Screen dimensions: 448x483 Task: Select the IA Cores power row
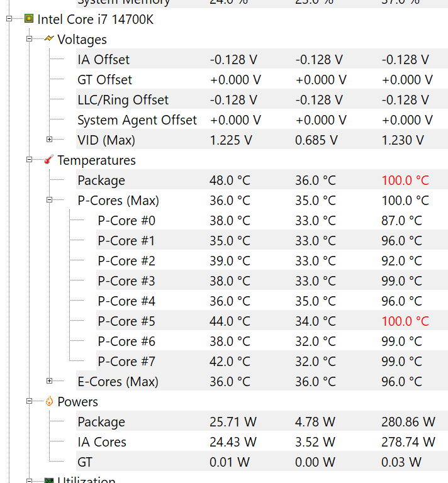coord(102,442)
